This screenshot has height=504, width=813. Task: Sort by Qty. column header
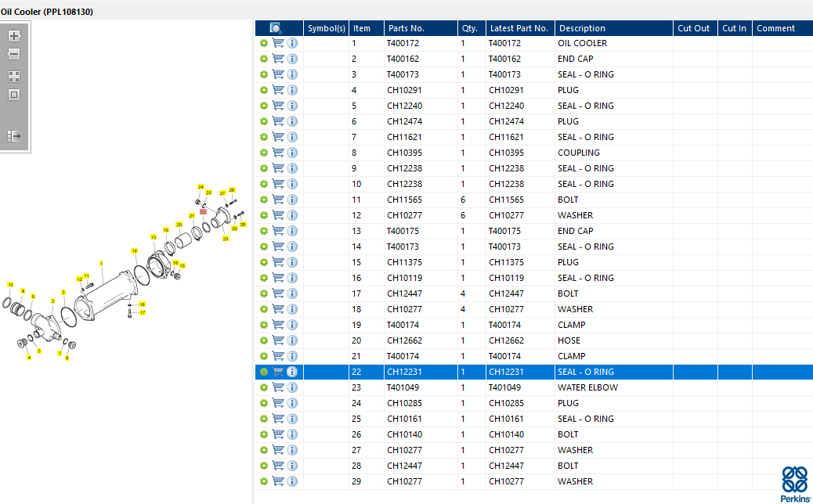pyautogui.click(x=472, y=28)
